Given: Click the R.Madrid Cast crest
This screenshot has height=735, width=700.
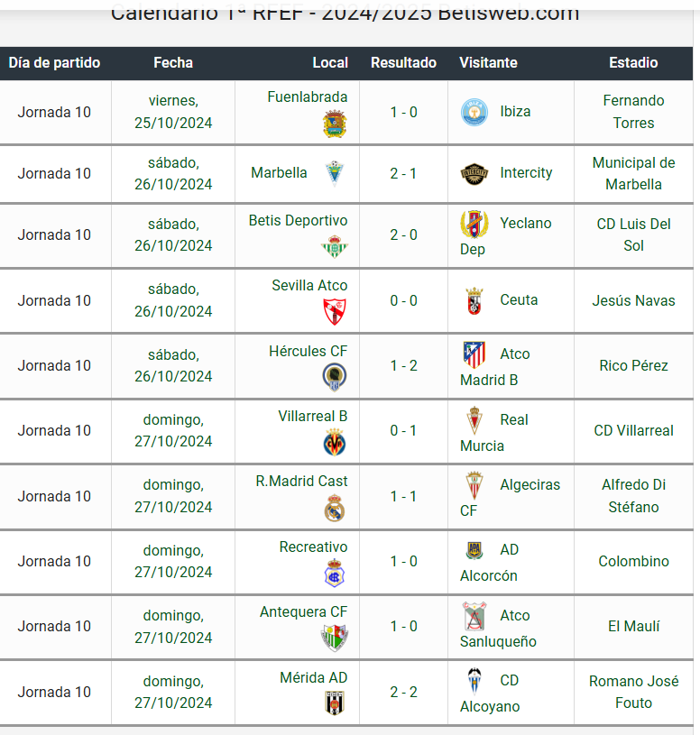Looking at the screenshot, I should pyautogui.click(x=335, y=508).
